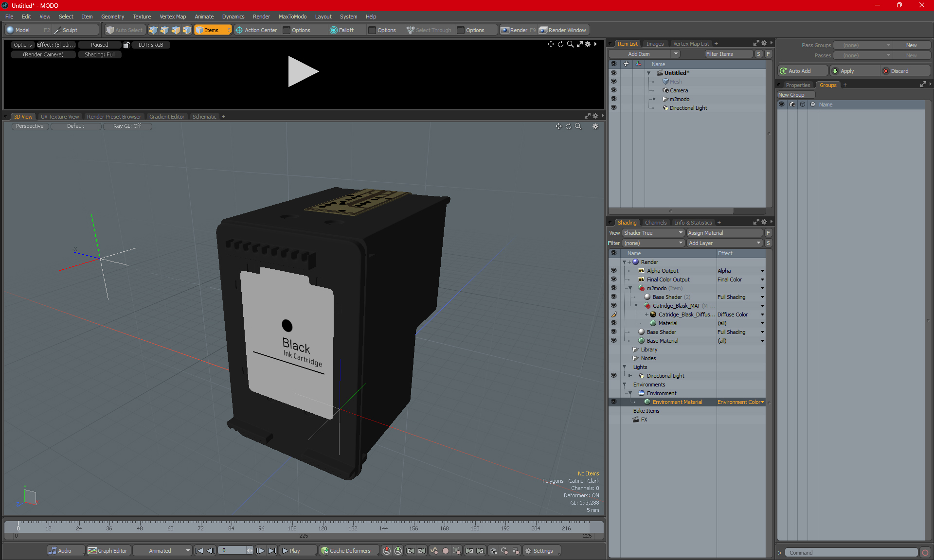The height and width of the screenshot is (560, 934).
Task: Toggle visibility of Camera item
Action: pyautogui.click(x=613, y=90)
